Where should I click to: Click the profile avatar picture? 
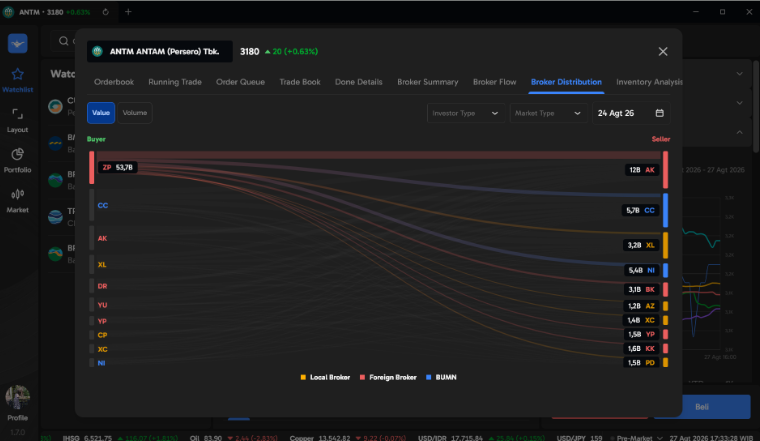(17, 397)
